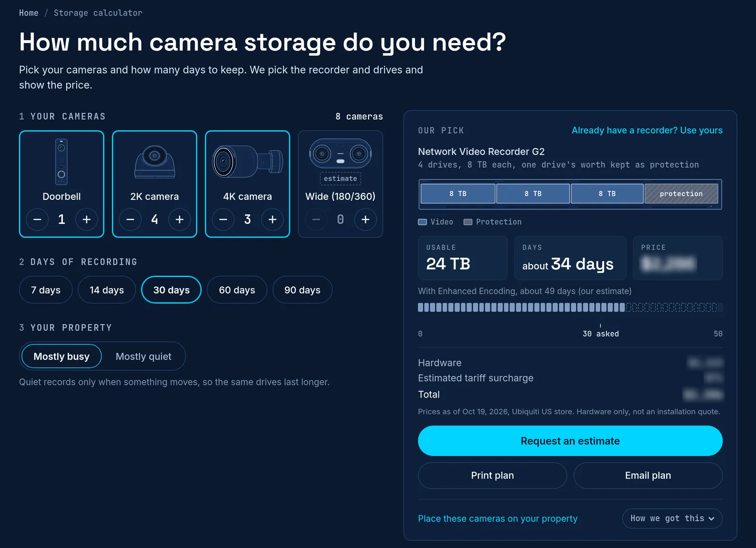This screenshot has height=548, width=756.
Task: Increase the Doorbell camera count
Action: point(86,220)
